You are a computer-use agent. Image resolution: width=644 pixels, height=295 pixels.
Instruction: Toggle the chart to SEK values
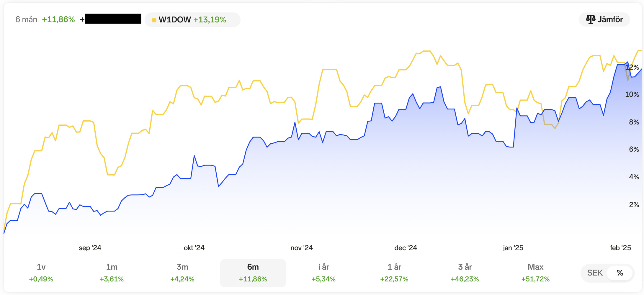[x=595, y=273]
